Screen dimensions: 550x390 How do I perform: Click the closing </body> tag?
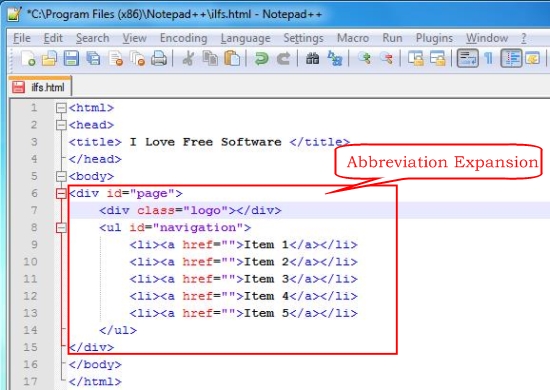click(x=95, y=365)
